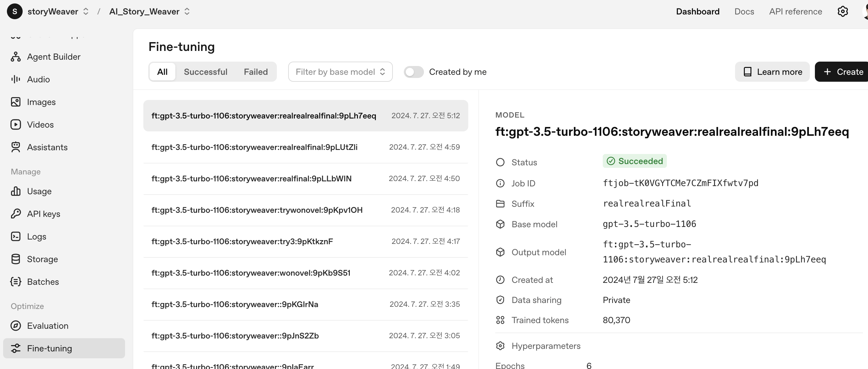868x369 pixels.
Task: Open Batches in sidebar
Action: 43,281
